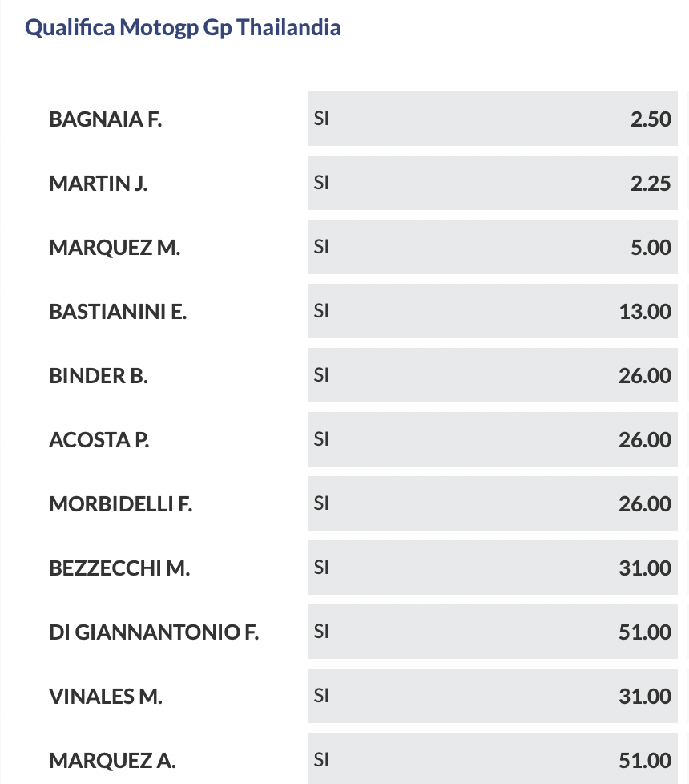Click the BAGNAIA F. rider name
689x784 pixels.
[105, 119]
